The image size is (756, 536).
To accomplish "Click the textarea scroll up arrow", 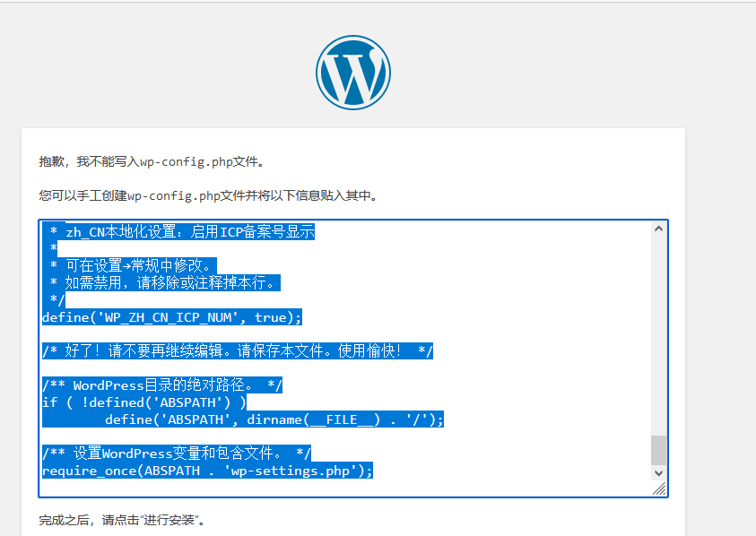I will (658, 229).
